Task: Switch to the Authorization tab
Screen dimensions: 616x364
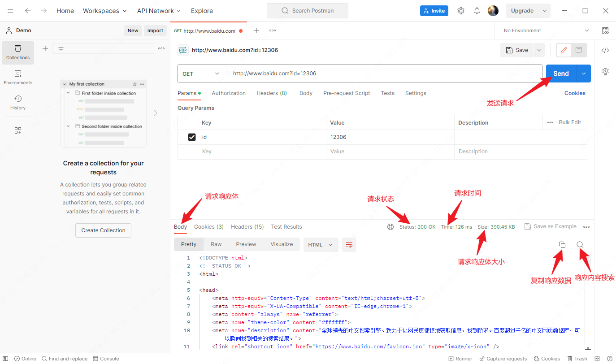Action: point(229,93)
